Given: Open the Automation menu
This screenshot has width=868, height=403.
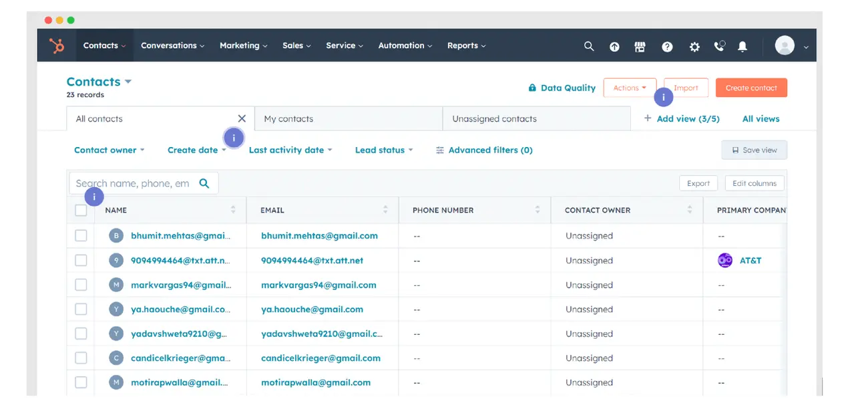Looking at the screenshot, I should tap(401, 45).
